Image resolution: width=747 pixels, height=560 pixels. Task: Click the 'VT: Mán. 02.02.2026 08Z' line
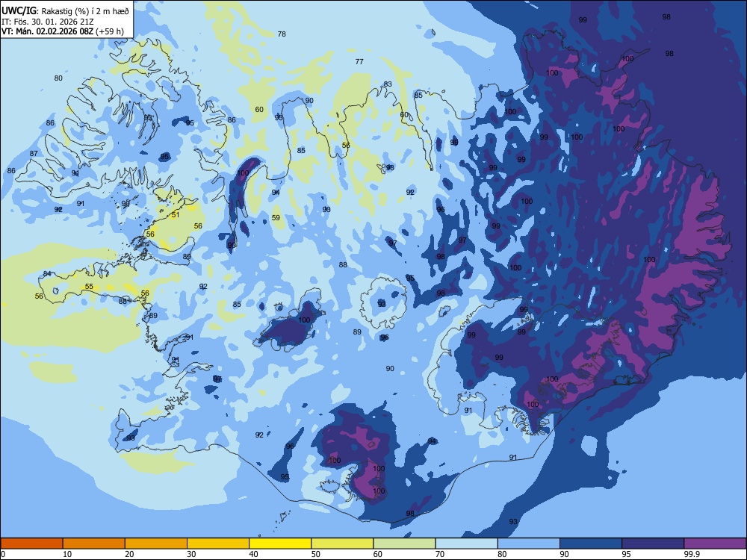coord(48,31)
